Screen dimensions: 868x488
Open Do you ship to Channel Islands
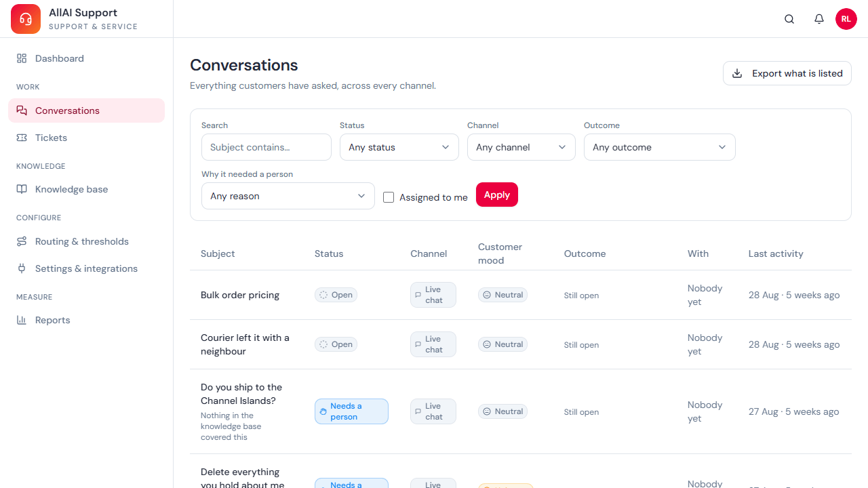point(241,394)
